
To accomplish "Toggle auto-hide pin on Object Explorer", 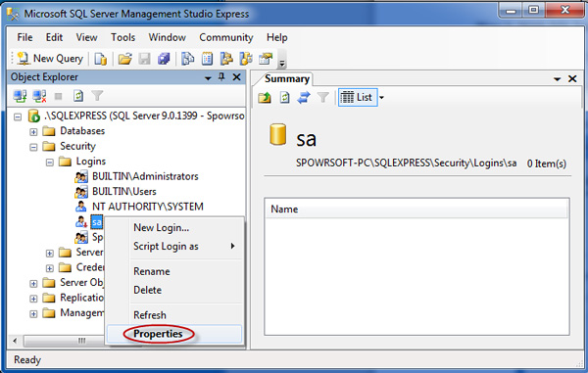I will click(221, 77).
